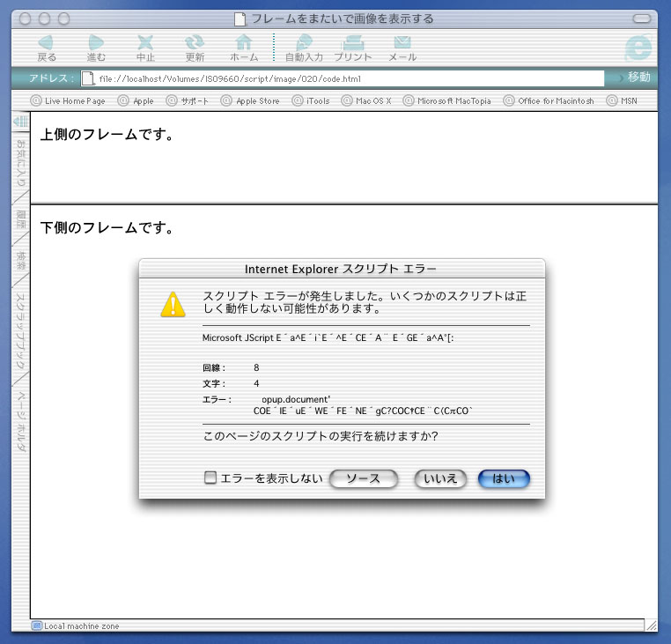Open the Apple Store favorites link
Viewport: 671px width, 644px height.
pyautogui.click(x=250, y=101)
